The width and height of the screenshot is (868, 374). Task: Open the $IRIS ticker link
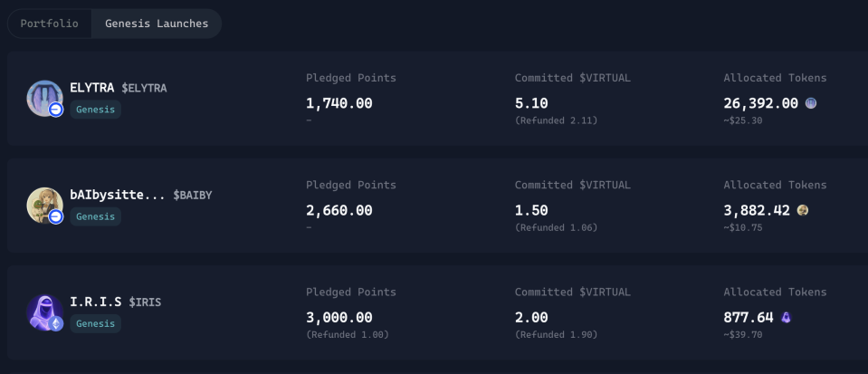[145, 302]
